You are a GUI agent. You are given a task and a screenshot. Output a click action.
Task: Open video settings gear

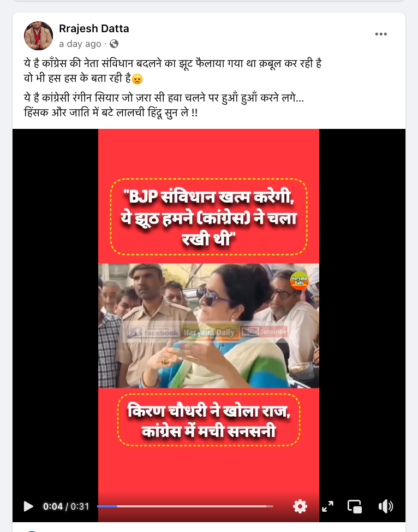click(x=300, y=506)
